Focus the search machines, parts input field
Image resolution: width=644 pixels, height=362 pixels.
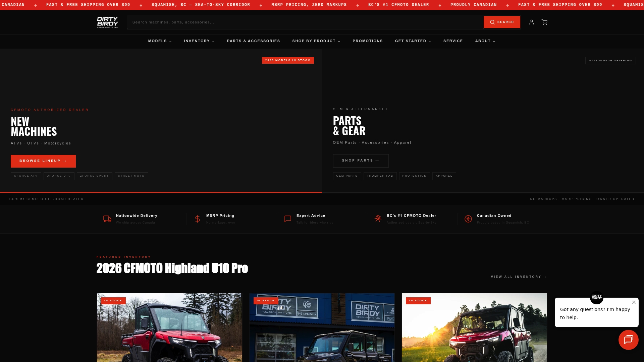(x=305, y=22)
